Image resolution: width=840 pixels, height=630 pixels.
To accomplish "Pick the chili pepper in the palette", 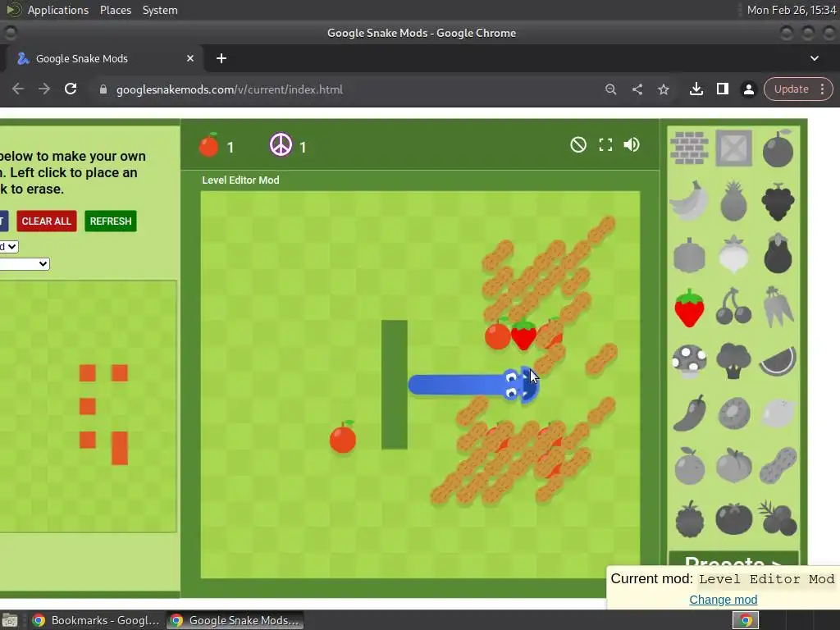I will point(689,413).
